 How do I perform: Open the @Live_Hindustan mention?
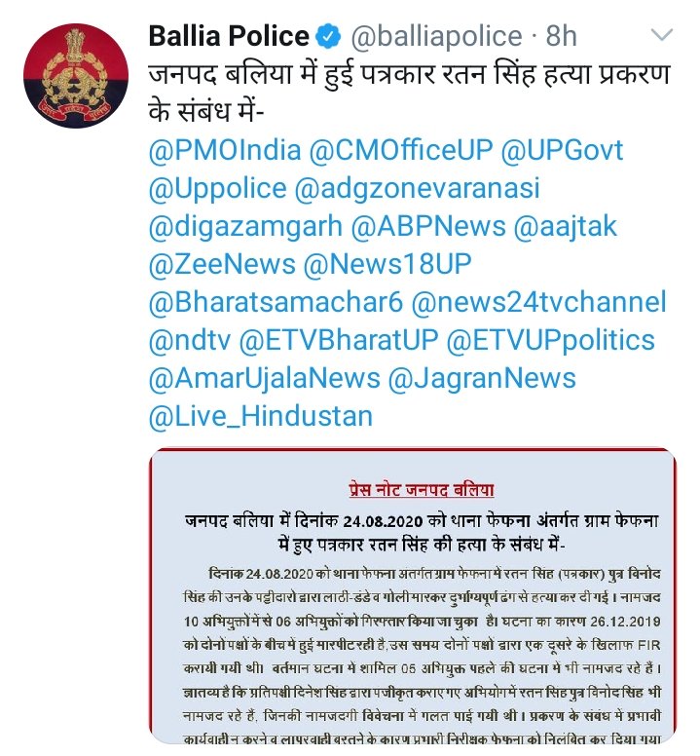(x=261, y=416)
